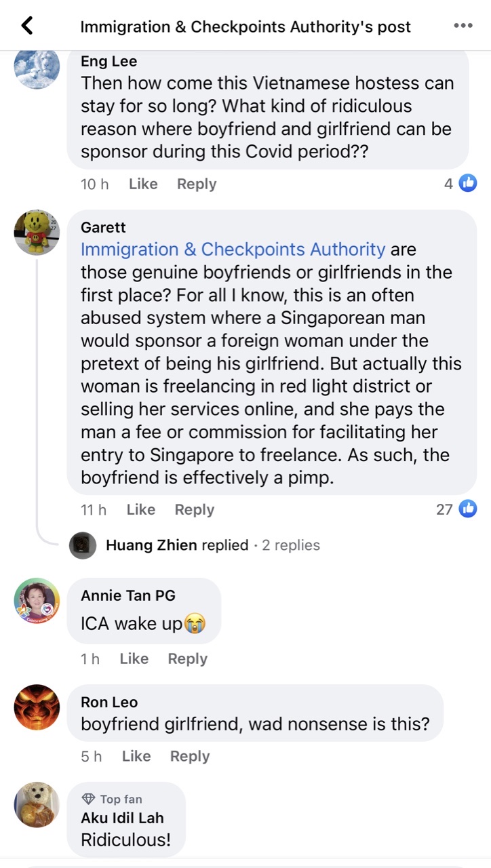Like Ron Leo's comment
Screen dimensions: 491x868
[x=136, y=756]
